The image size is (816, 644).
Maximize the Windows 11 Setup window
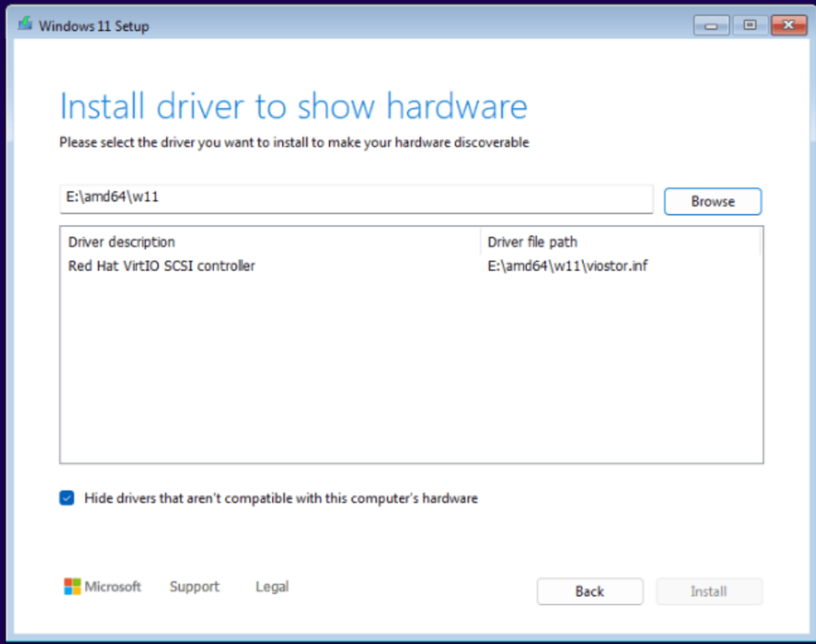pyautogui.click(x=750, y=25)
